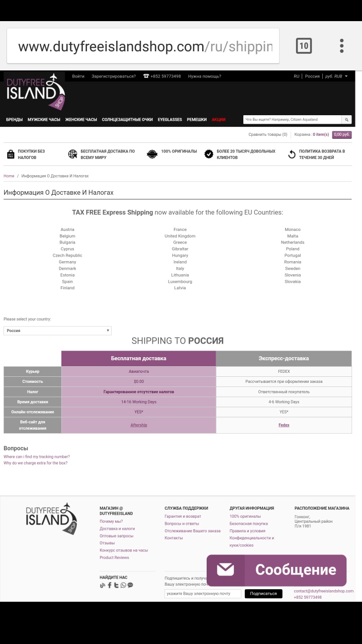Click the Twitter icon in footer
Viewport: 362px width, 644px height.
pyautogui.click(x=116, y=585)
